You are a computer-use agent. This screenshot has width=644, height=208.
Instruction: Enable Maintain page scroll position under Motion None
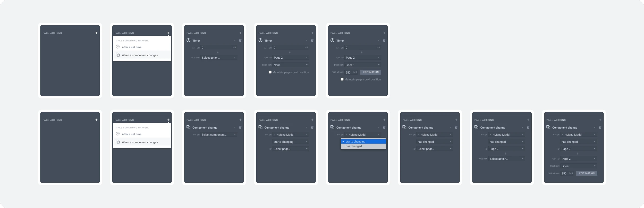click(270, 72)
